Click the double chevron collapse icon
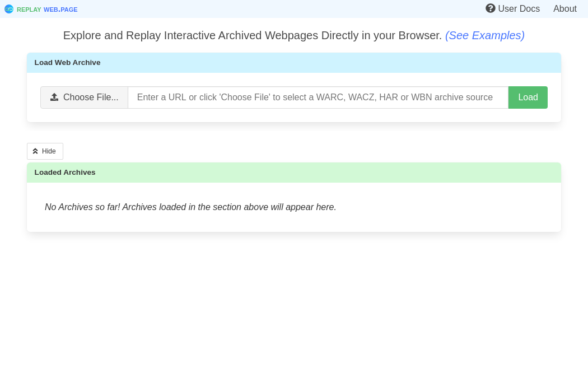The height and width of the screenshot is (372, 588). click(35, 151)
